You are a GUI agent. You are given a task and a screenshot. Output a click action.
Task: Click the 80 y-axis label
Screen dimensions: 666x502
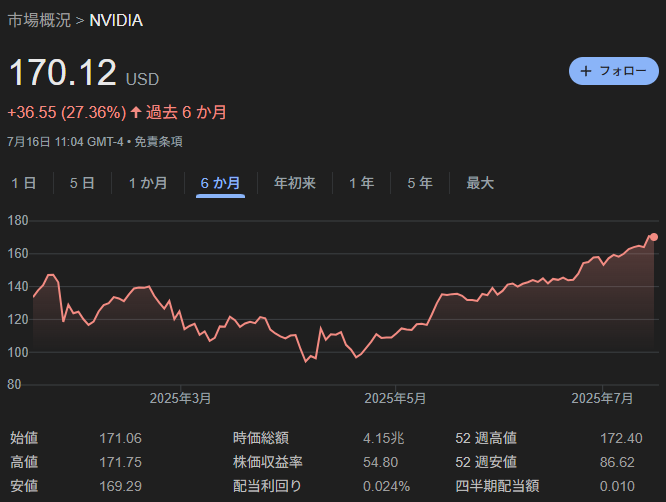point(14,384)
